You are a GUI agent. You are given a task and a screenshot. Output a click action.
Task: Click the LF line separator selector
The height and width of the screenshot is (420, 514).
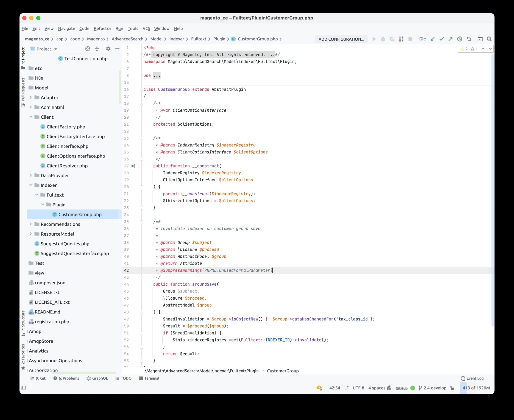click(347, 388)
